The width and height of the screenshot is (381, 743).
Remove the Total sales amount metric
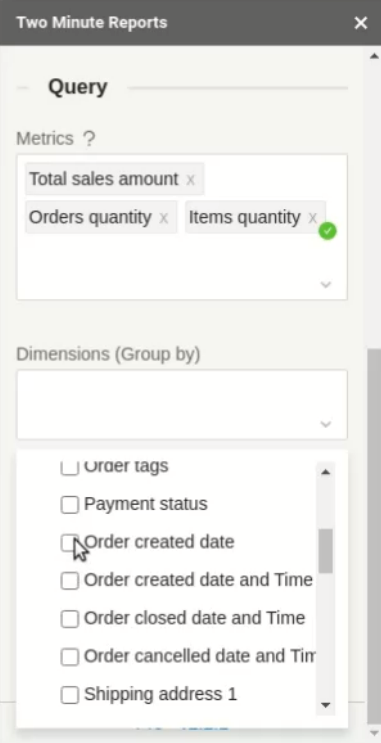(190, 180)
